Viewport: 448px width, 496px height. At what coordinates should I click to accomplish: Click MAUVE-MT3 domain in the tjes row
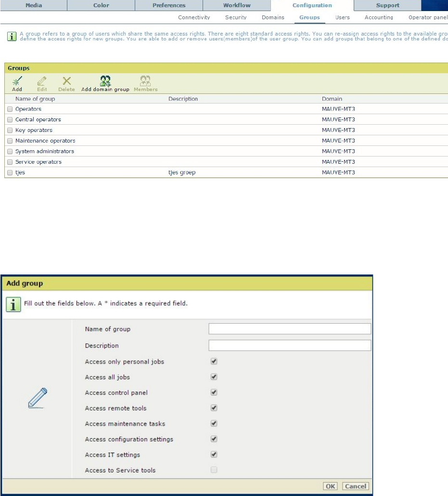tap(338, 172)
